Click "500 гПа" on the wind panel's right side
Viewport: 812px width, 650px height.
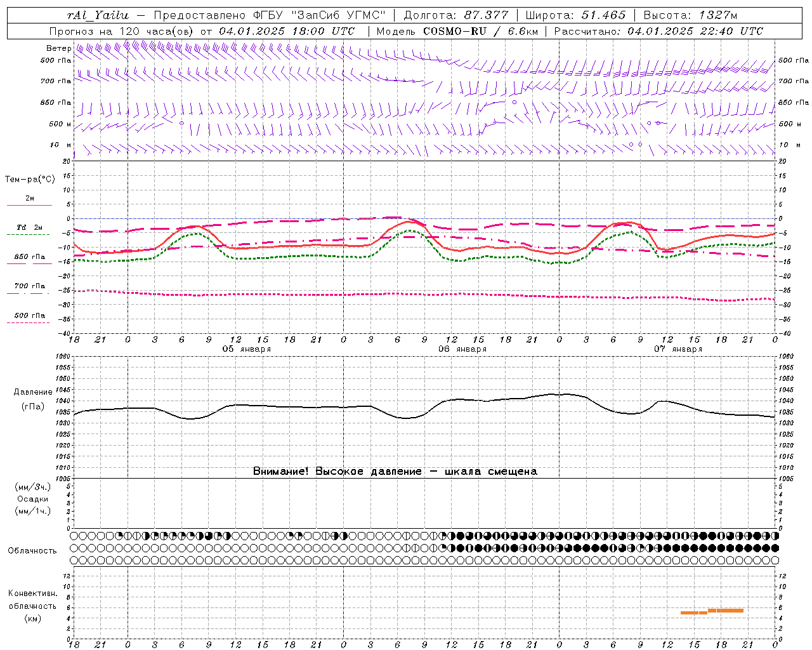pyautogui.click(x=794, y=60)
